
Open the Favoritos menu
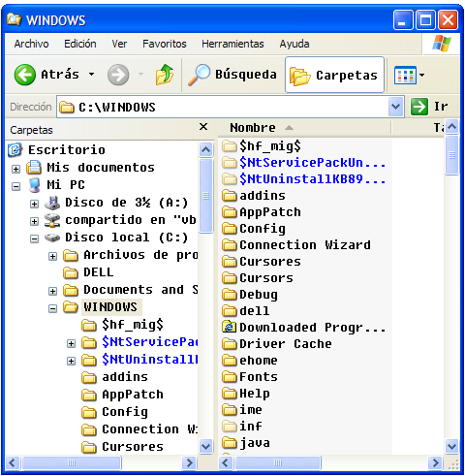tap(165, 44)
